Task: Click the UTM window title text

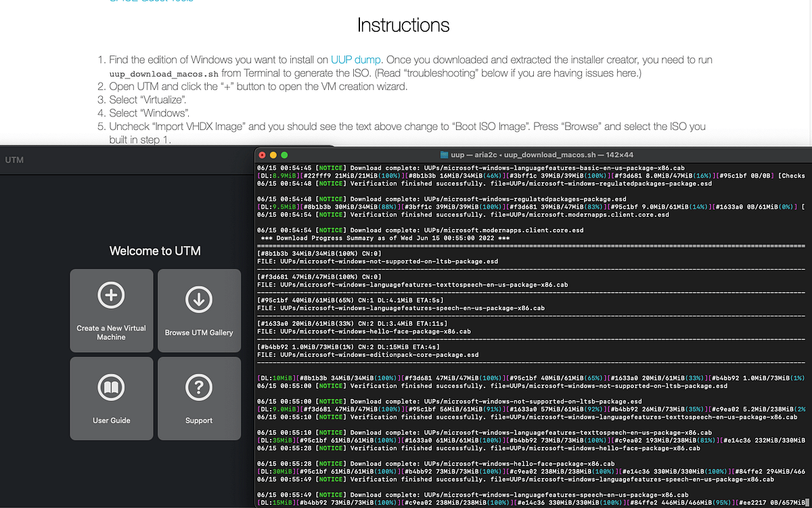Action: 14,160
